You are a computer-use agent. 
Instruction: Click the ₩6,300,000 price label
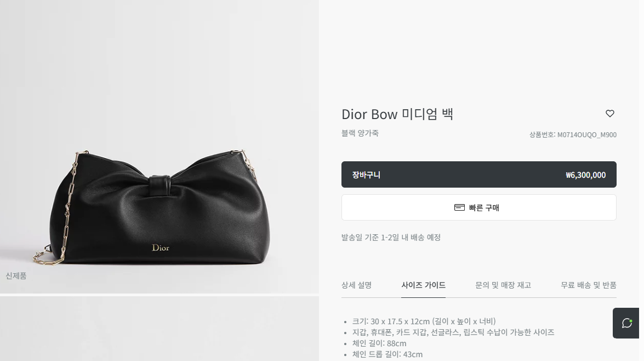click(585, 175)
